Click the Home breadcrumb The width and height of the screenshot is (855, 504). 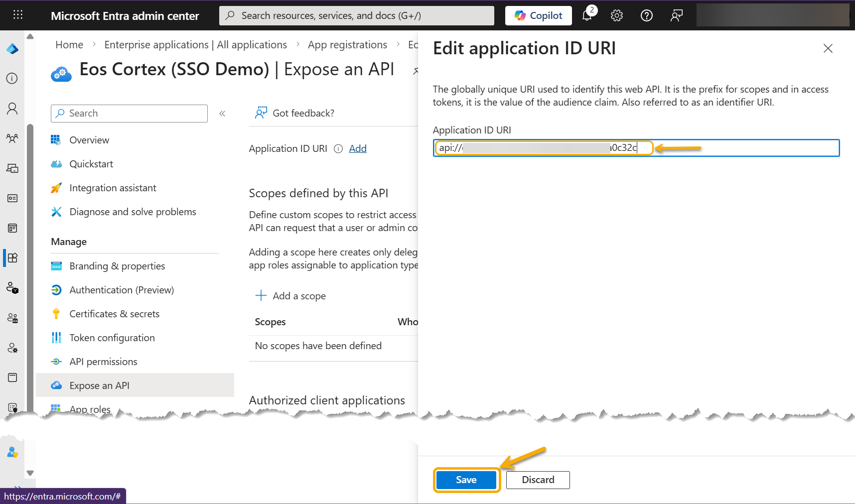[69, 45]
